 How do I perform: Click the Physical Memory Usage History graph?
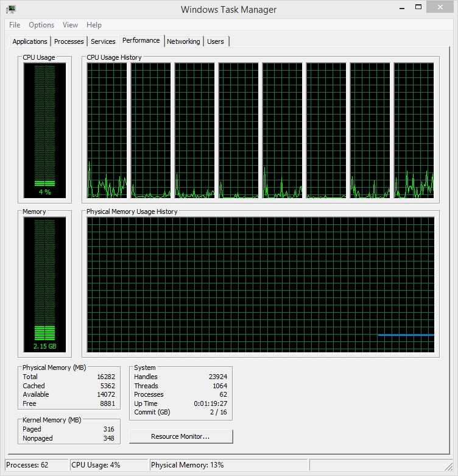coord(261,285)
